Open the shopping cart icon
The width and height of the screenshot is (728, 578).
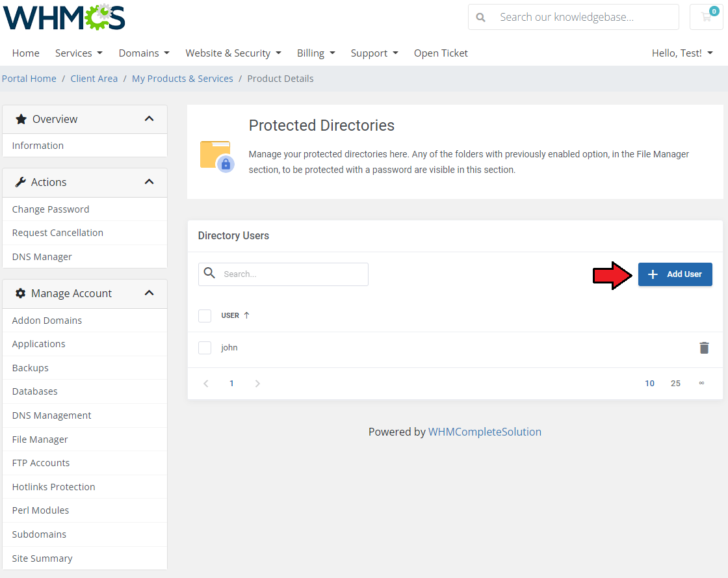[x=707, y=17]
